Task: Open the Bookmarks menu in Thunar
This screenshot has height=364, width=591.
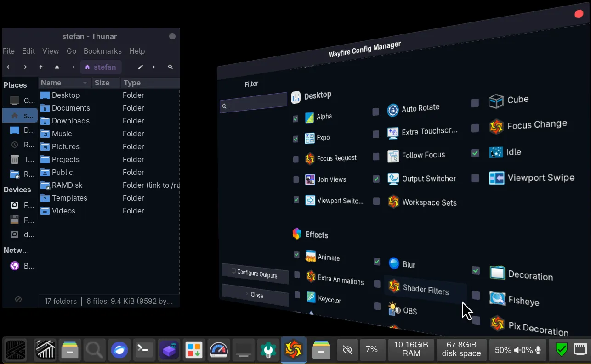Action: click(102, 51)
